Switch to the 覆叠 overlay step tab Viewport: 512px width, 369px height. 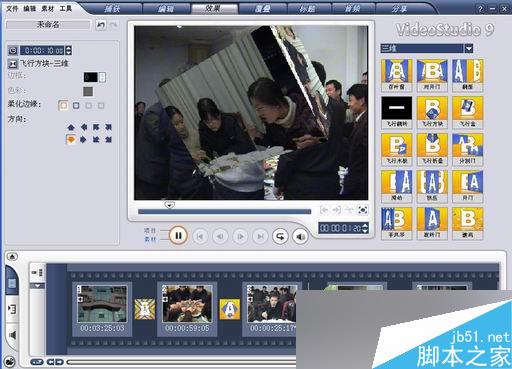262,9
